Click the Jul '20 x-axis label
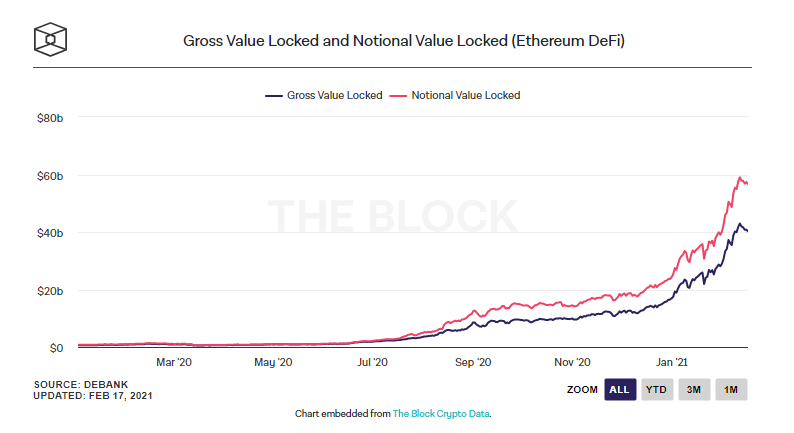The image size is (794, 433). click(371, 362)
